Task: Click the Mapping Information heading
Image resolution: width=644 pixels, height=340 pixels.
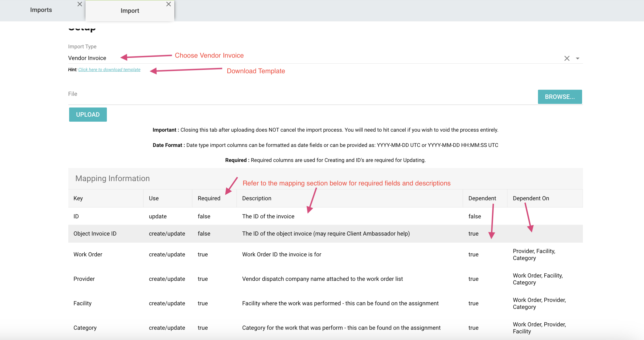Action: click(x=112, y=178)
